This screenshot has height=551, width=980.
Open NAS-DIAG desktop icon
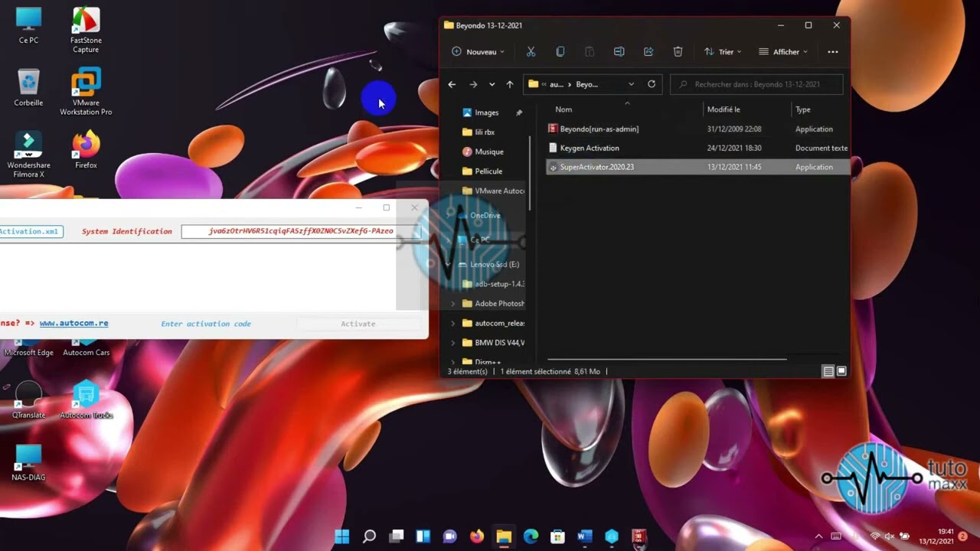click(28, 462)
